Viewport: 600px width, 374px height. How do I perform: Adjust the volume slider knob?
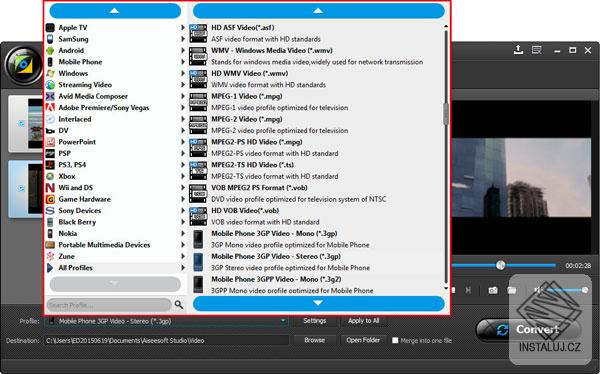coord(585,291)
